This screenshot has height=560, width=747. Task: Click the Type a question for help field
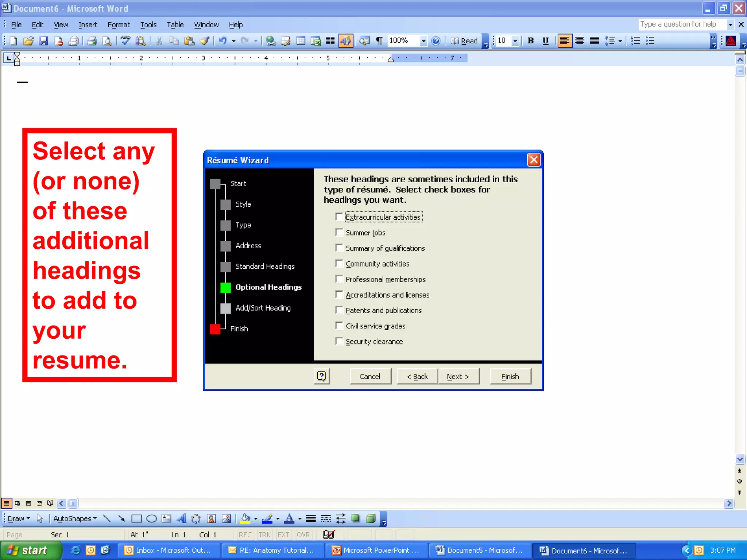(x=682, y=24)
